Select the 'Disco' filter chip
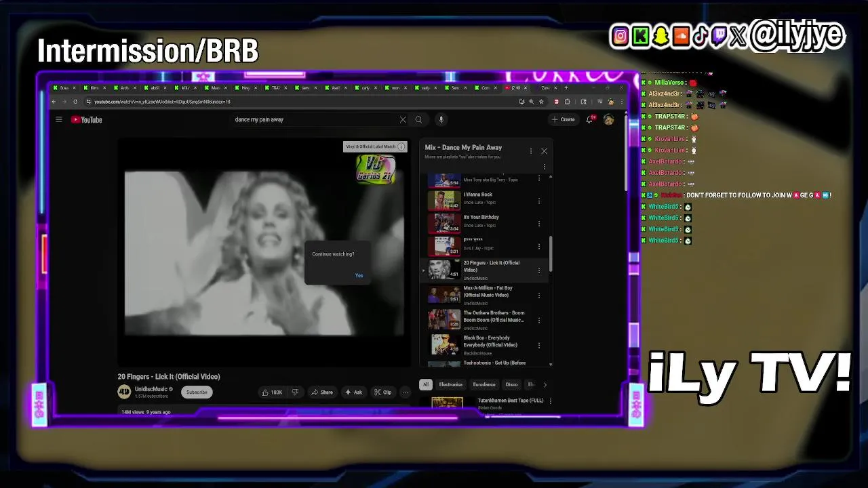This screenshot has width=868, height=488. pyautogui.click(x=512, y=384)
